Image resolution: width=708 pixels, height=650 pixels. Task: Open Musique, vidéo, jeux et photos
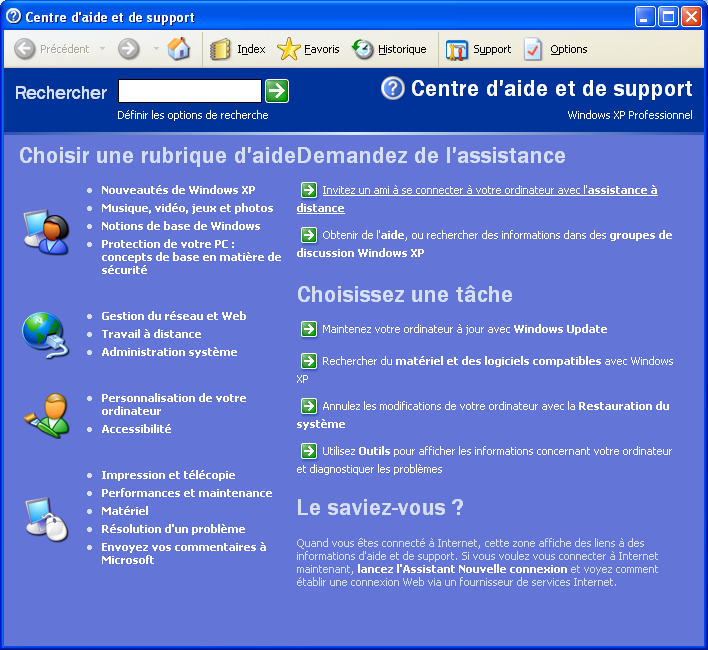click(x=187, y=208)
